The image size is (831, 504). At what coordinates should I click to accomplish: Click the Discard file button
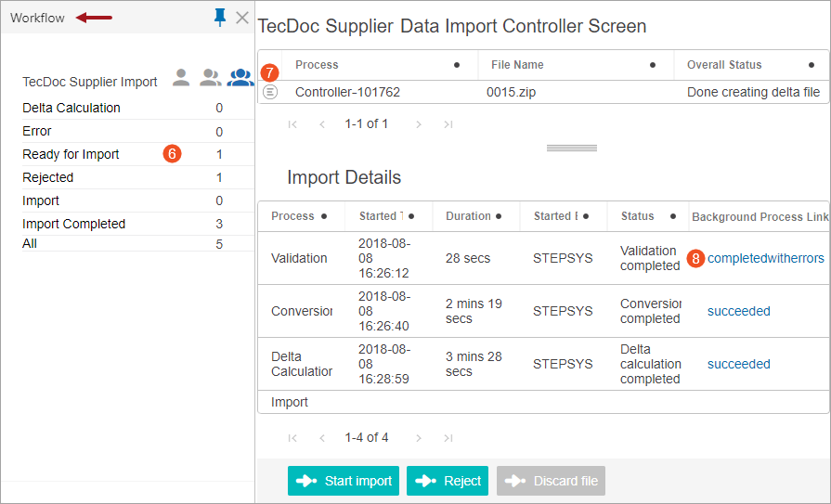tap(551, 481)
